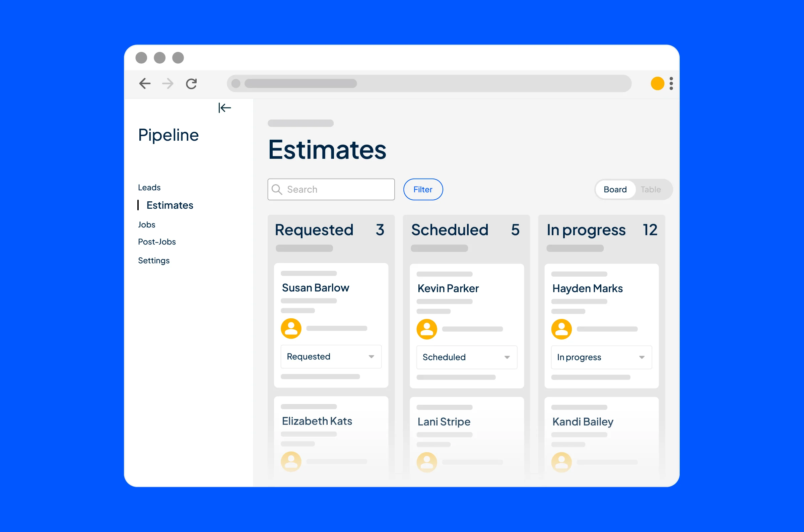Go to the Leads page
804x532 pixels.
click(x=149, y=187)
